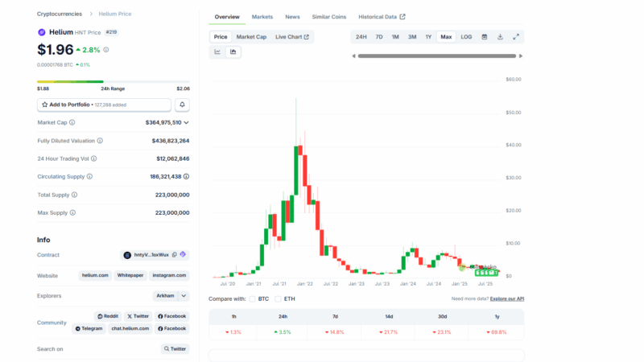Screen dimensions: 644x362
Task: Click the external link icon on Historical Data
Action: [x=402, y=17]
